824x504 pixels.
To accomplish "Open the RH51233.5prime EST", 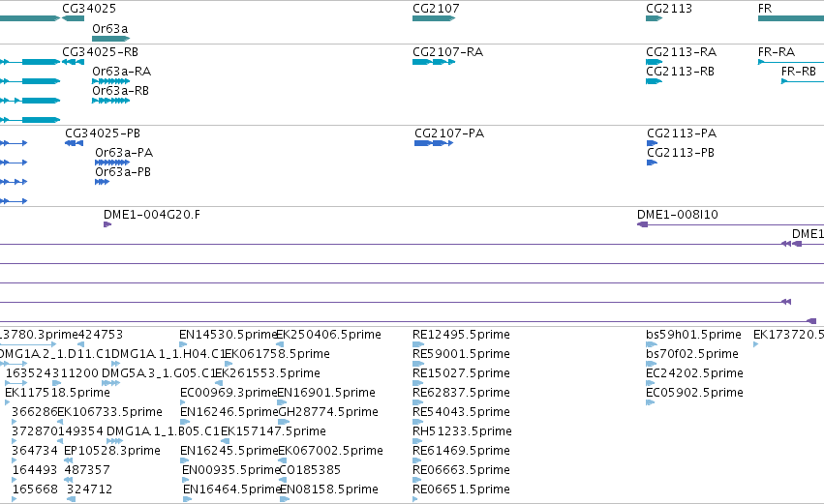I will tap(462, 431).
